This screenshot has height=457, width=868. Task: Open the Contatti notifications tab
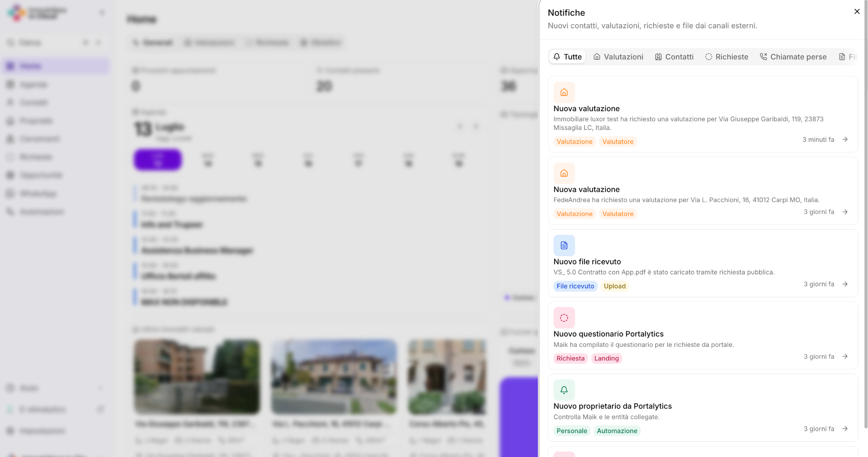click(674, 57)
